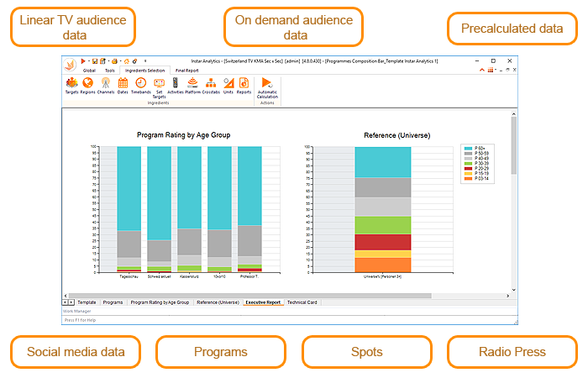The image size is (588, 378).
Task: Select the Dates calendar icon
Action: 123,84
